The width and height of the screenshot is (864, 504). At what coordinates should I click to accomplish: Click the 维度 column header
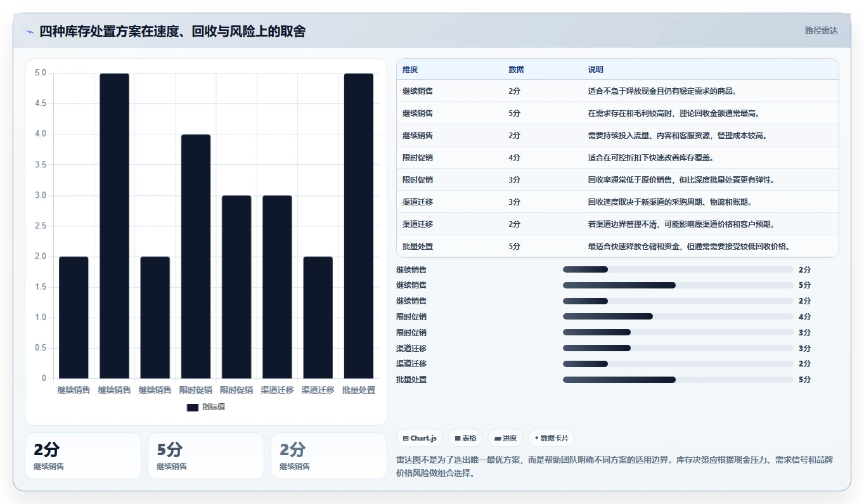[410, 70]
